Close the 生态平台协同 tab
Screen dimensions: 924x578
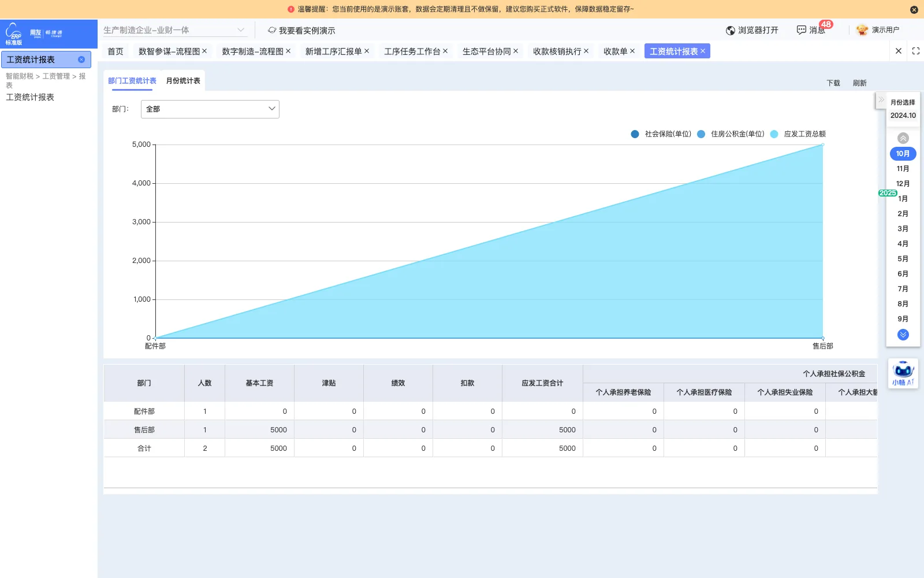tap(516, 51)
